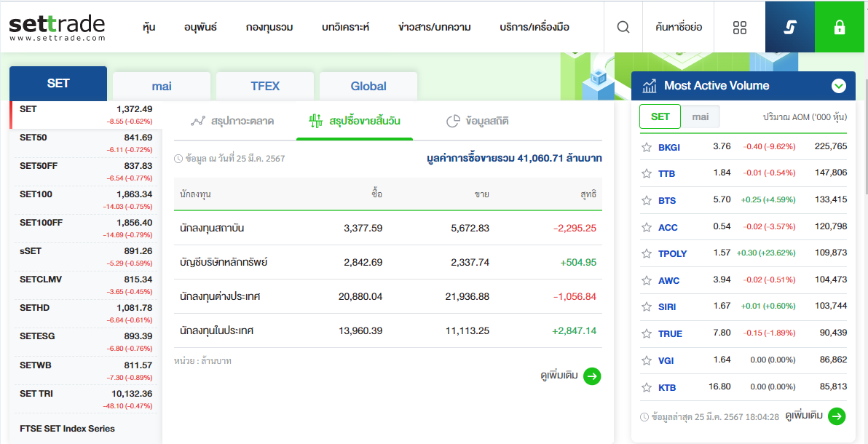Click the ค้นหาชื่อย่อ symbol search
The height and width of the screenshot is (444, 868).
point(678,27)
